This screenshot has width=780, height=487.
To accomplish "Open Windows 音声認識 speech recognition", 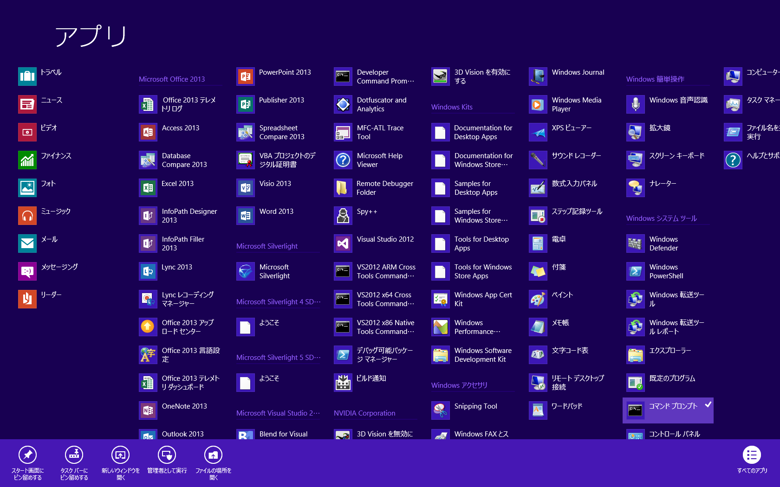I will pos(667,104).
